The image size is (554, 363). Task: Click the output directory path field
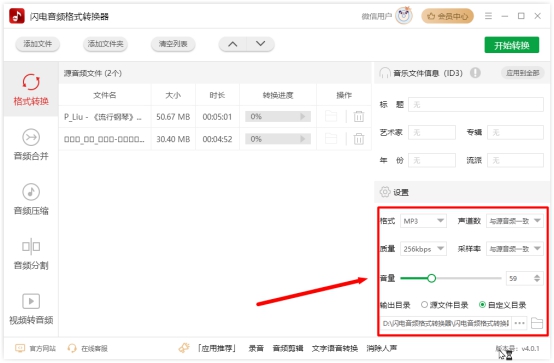point(446,323)
